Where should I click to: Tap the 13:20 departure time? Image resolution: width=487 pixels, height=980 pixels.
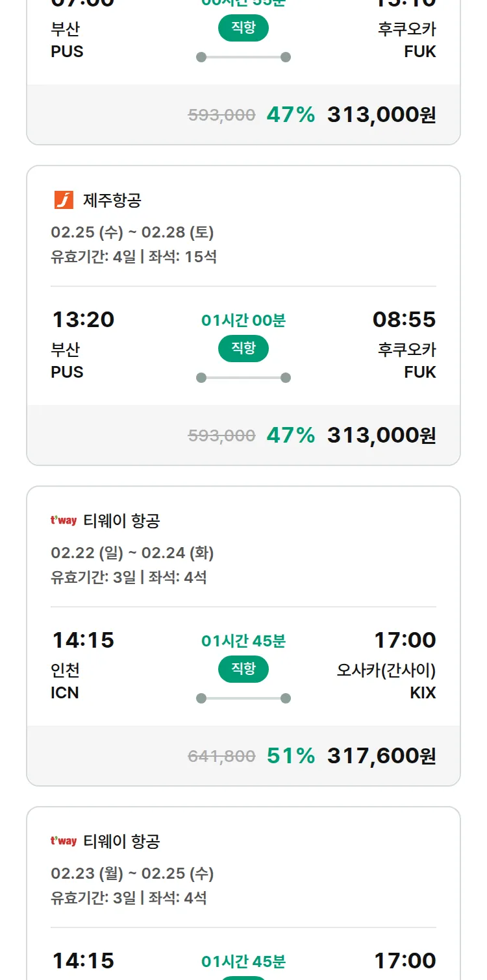83,320
